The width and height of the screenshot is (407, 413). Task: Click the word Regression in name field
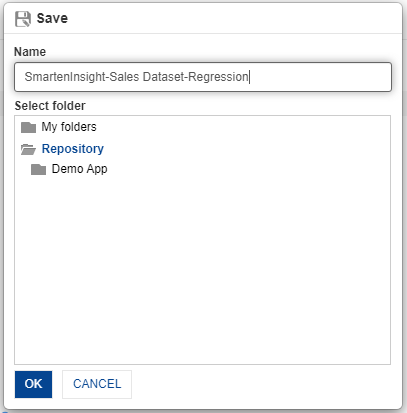pos(218,77)
